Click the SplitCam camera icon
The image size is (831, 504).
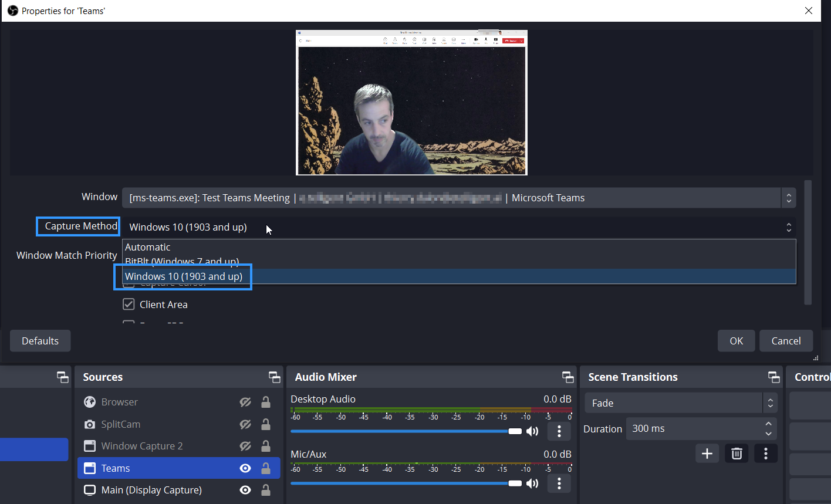[x=89, y=424]
